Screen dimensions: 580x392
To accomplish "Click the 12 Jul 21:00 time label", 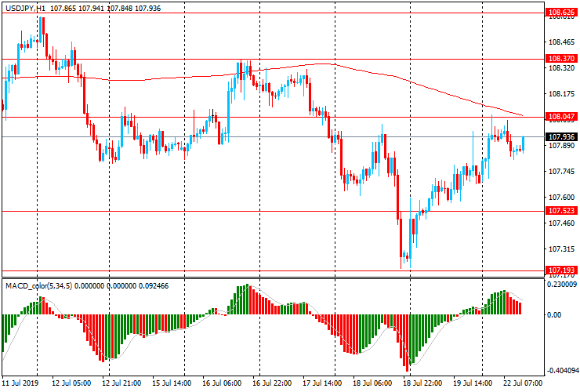I will (121, 383).
